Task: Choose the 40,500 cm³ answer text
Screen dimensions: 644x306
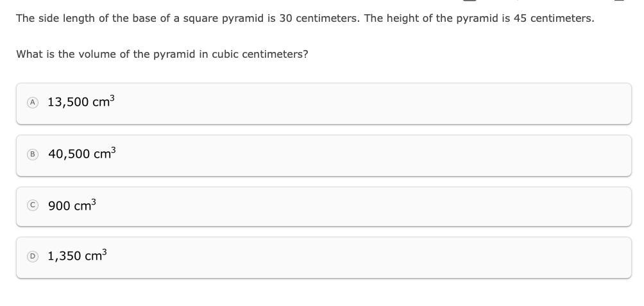Action: pyautogui.click(x=81, y=154)
